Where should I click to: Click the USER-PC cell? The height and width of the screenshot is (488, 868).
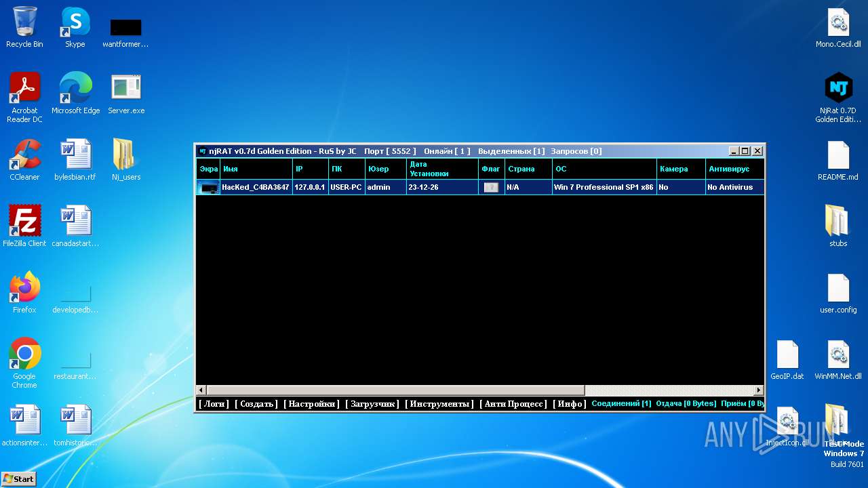pyautogui.click(x=347, y=187)
